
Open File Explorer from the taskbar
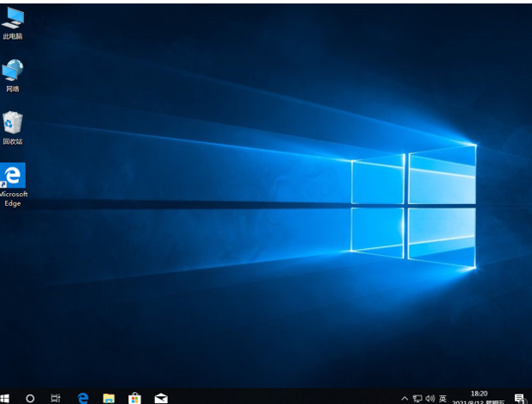[x=108, y=398]
